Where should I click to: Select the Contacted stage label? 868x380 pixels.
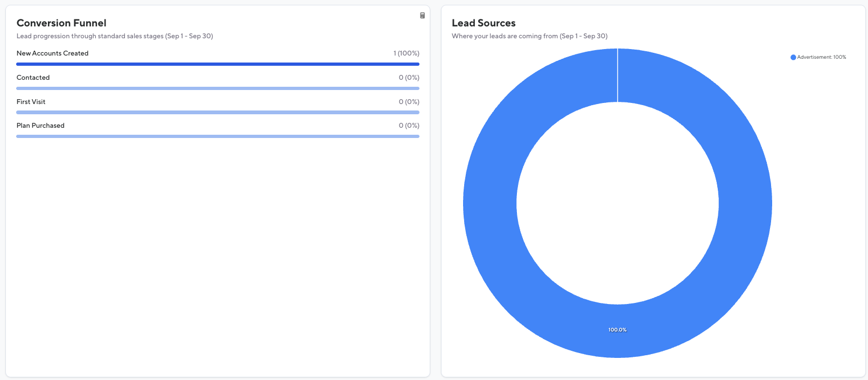click(33, 78)
